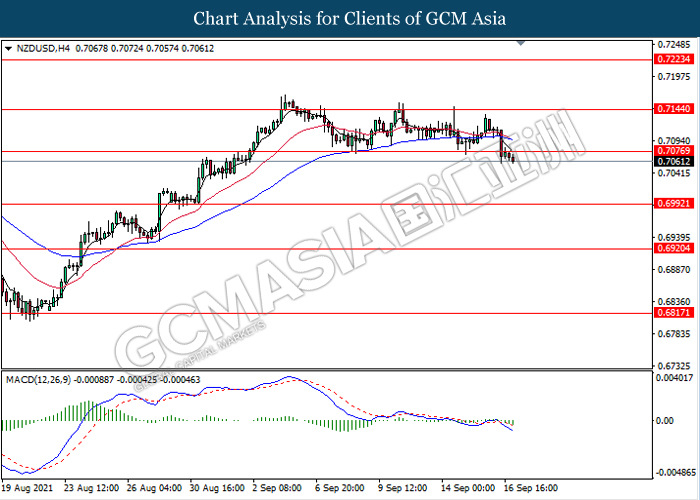Click the 14 Sep 00:00 date label
This screenshot has height=500, width=700.
468,488
